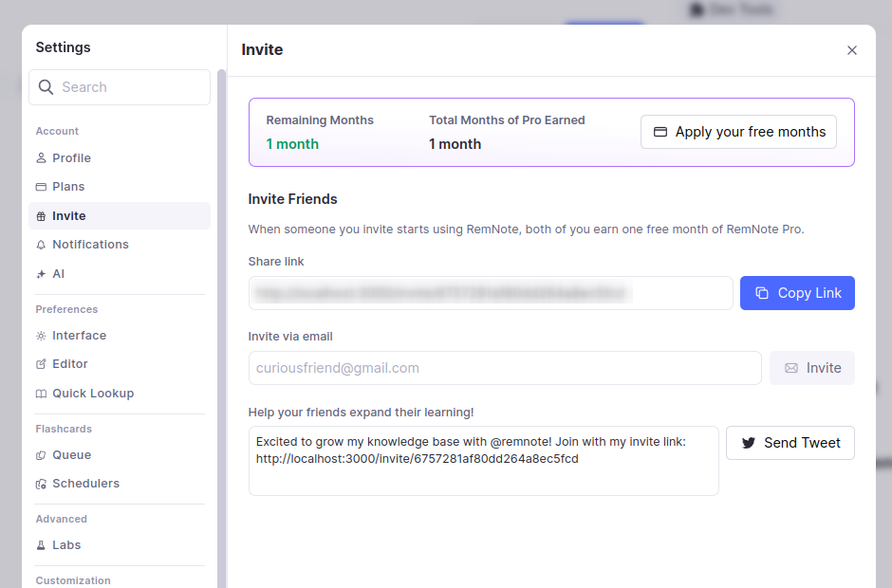Screen dimensions: 892x588
Task: Close the Settings dialog with X
Action: click(852, 50)
